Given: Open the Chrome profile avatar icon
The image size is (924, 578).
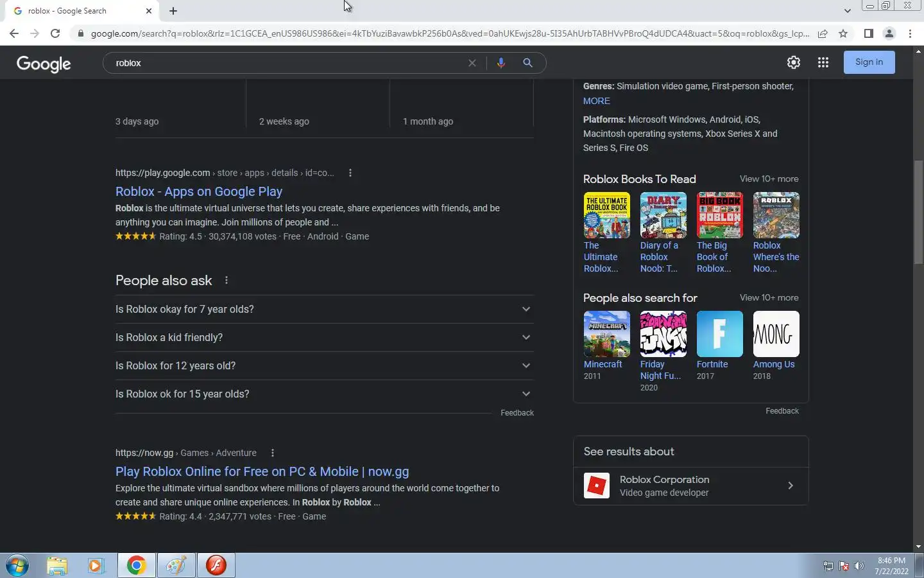Looking at the screenshot, I should (889, 33).
